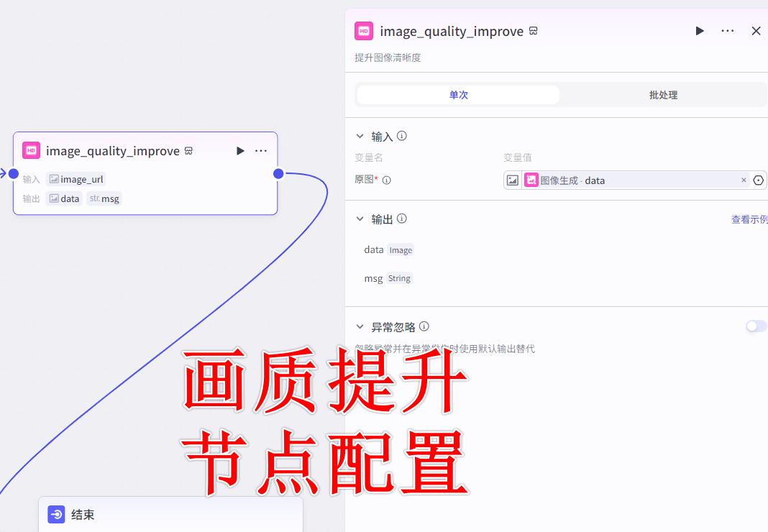
Task: Run the node via the panel play button
Action: pyautogui.click(x=699, y=31)
